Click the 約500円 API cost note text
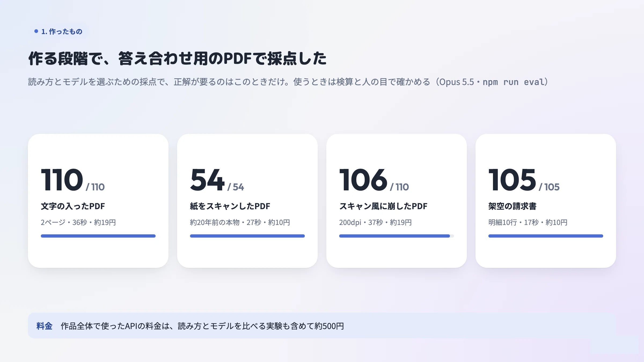This screenshot has width=644, height=362. tap(202, 326)
